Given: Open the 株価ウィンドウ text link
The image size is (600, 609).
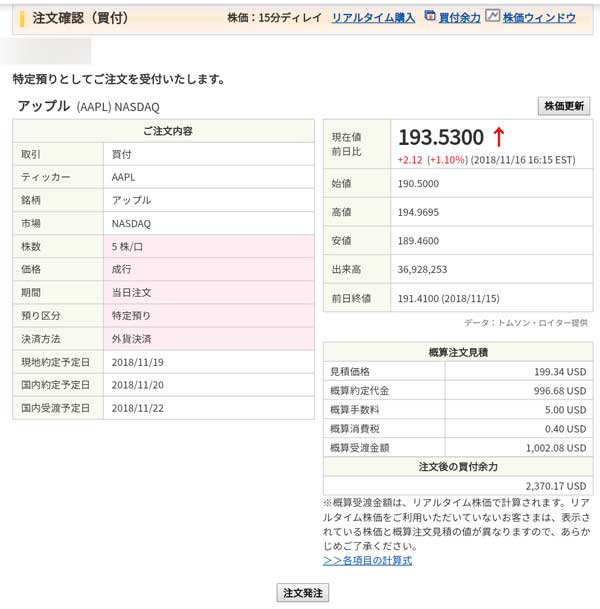Looking at the screenshot, I should point(538,18).
